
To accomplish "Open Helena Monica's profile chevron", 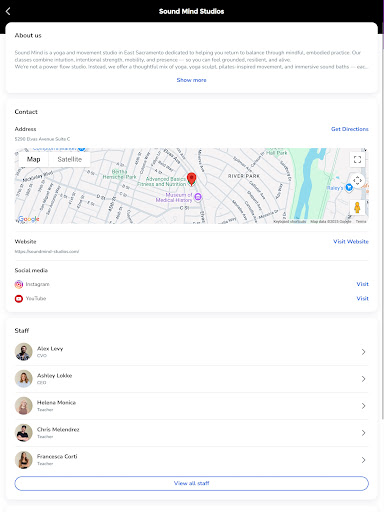I will coord(363,406).
